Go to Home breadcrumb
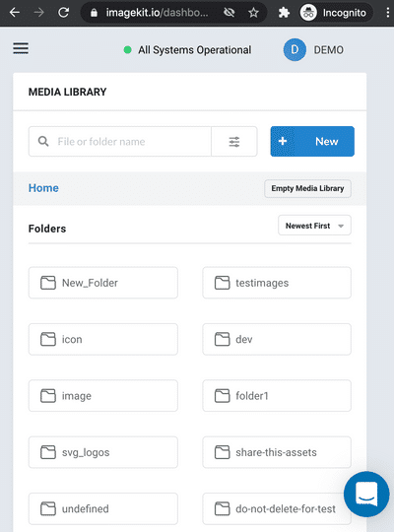Viewport: 394px width, 532px height. (43, 188)
